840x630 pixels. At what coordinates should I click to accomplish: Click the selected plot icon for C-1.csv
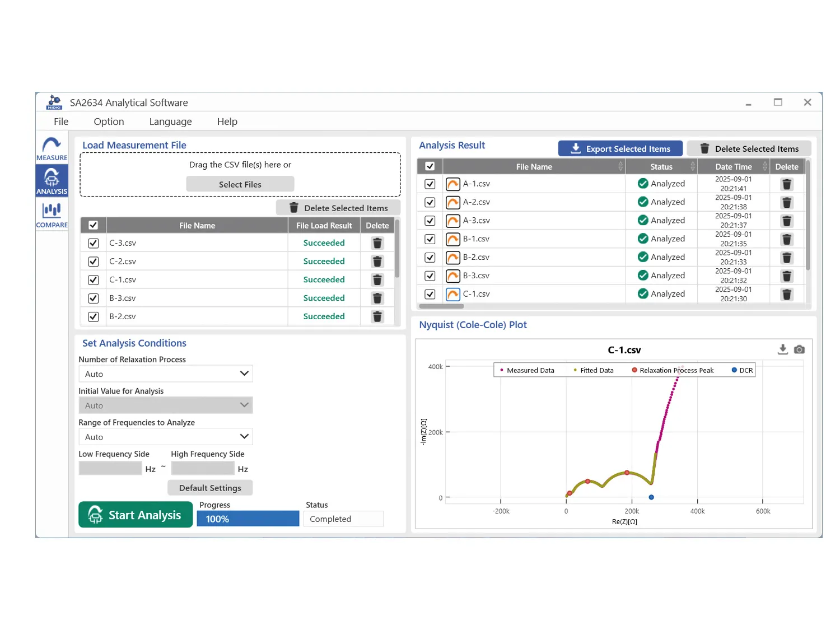point(452,294)
